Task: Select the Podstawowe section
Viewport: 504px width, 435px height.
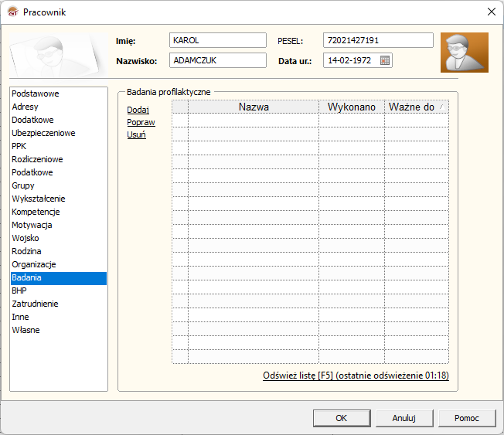Action: click(36, 93)
